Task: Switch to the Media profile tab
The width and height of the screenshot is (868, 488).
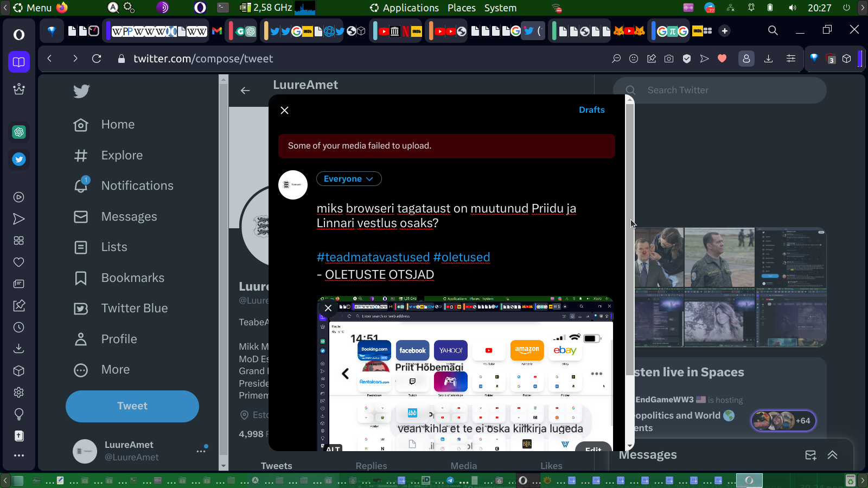Action: (464, 466)
